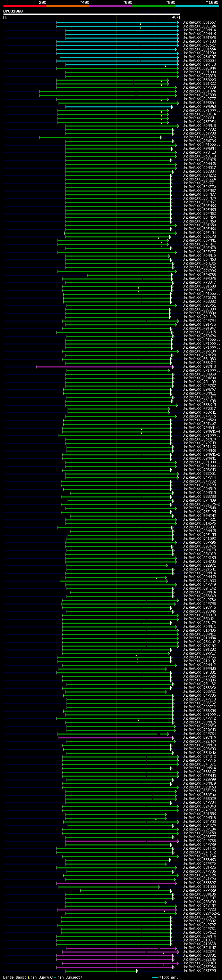Screen dimensions: 222x980
Task: Click the UniRef100_Q9LYQ8 label
Action: tap(199, 401)
